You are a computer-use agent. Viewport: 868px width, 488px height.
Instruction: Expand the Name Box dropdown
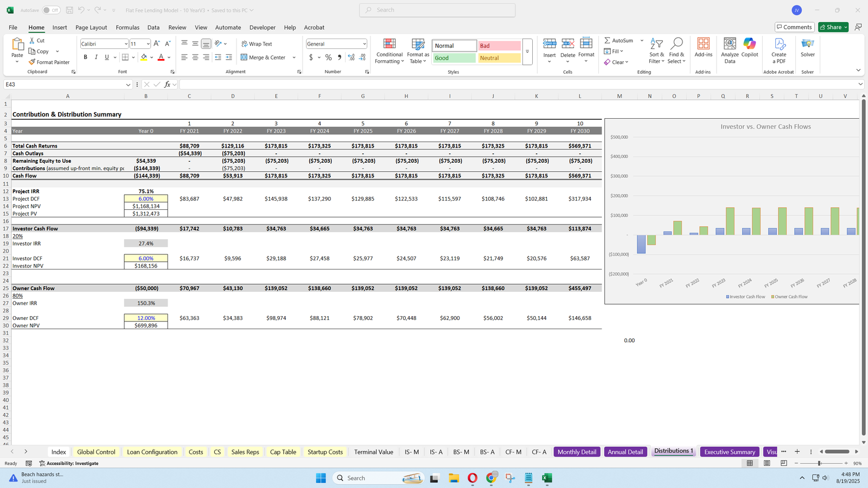pos(128,85)
